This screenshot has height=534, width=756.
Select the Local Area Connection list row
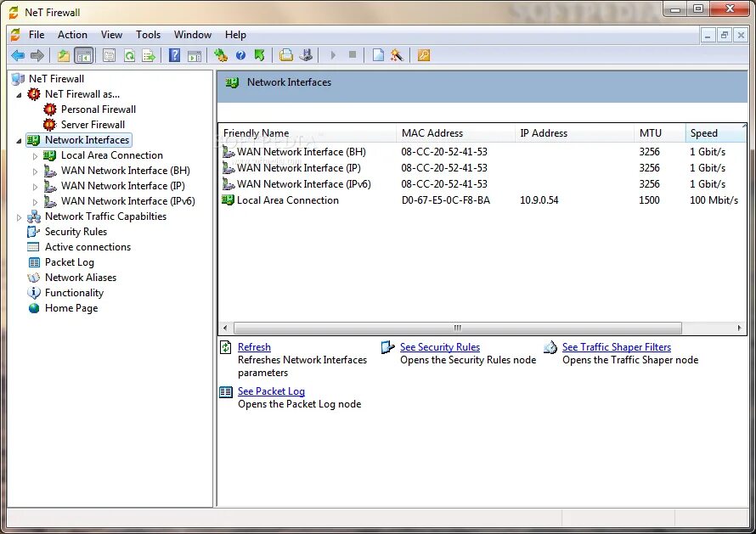(482, 200)
